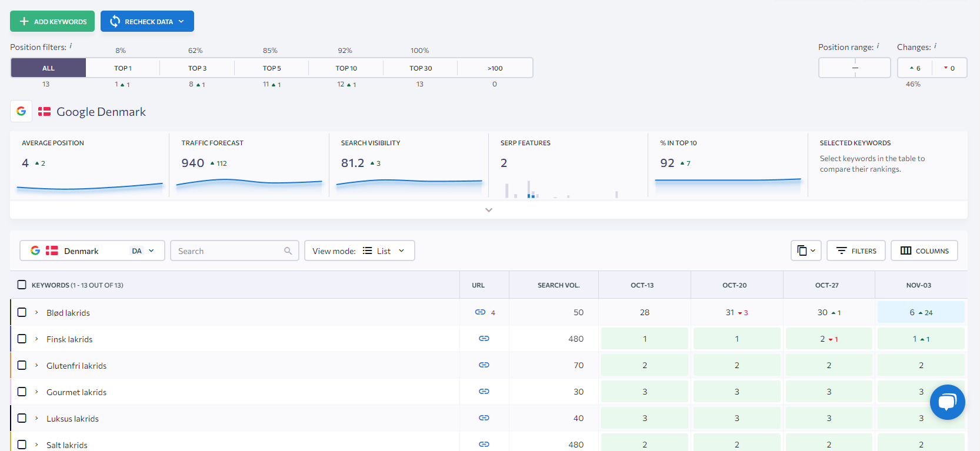Click the URL link icon for Salt lakrids
Viewport: 980px width, 451px height.
click(484, 445)
